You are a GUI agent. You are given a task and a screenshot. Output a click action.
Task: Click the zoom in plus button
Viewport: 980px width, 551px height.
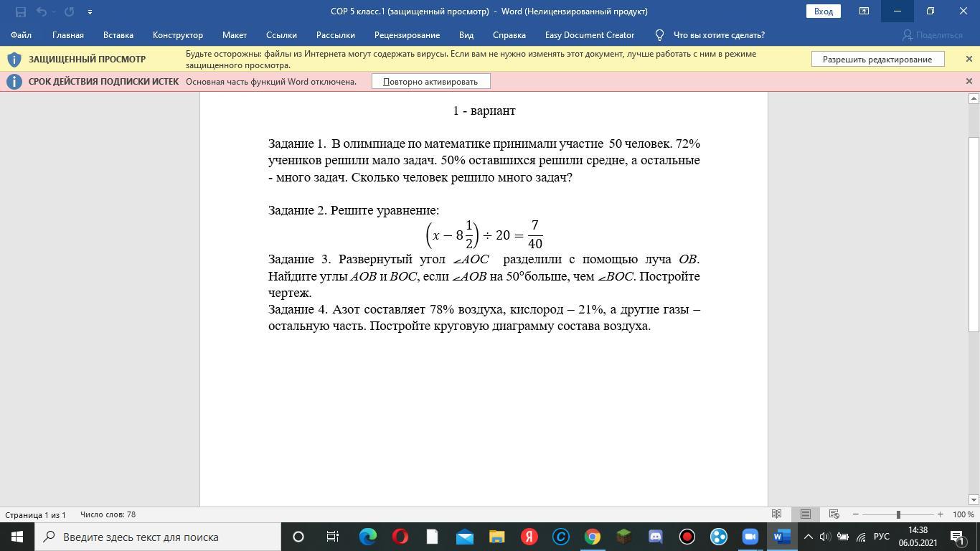(940, 514)
